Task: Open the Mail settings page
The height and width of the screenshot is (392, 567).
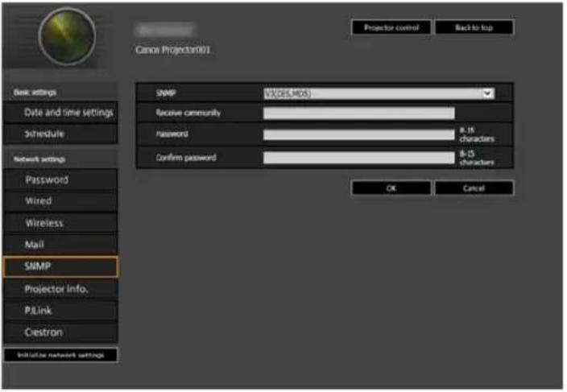Action: pyautogui.click(x=60, y=245)
